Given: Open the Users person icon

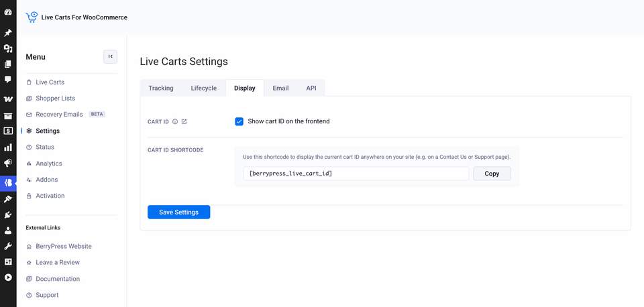Looking at the screenshot, I should tap(8, 231).
